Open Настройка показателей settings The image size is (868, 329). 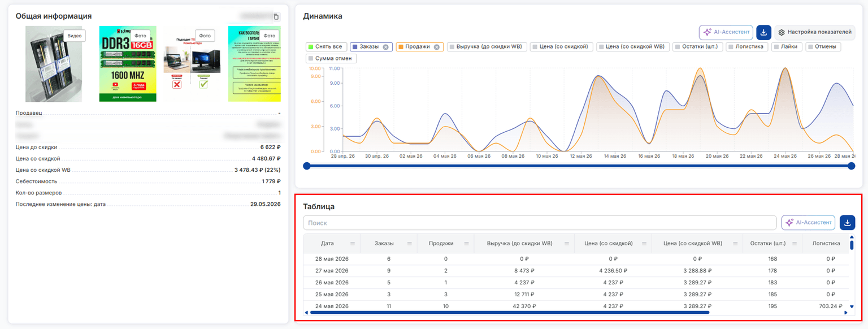tap(814, 32)
